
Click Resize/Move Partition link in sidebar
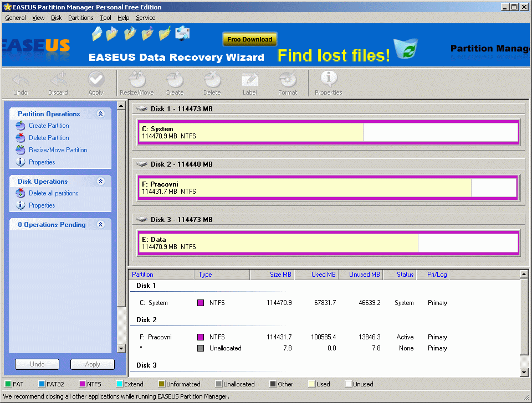(x=58, y=150)
